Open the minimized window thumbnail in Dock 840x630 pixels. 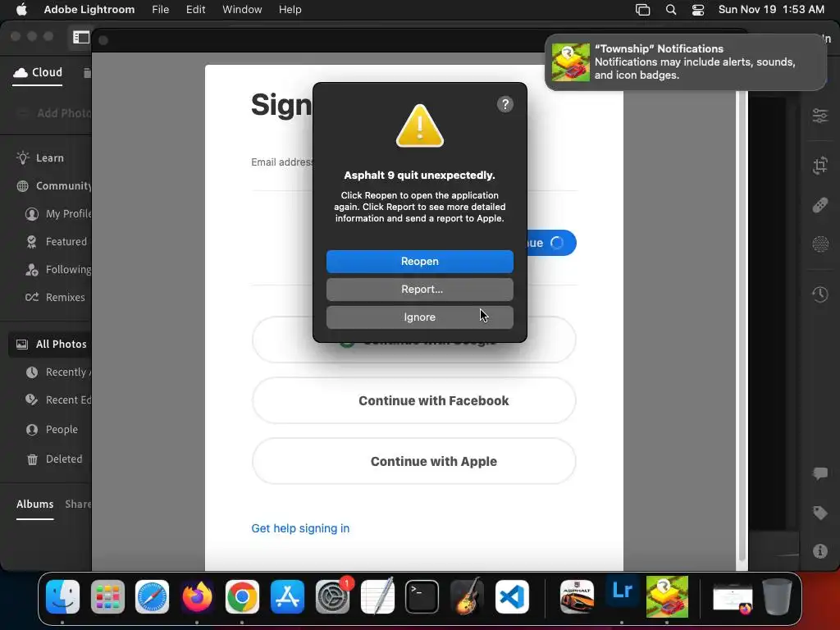click(733, 598)
